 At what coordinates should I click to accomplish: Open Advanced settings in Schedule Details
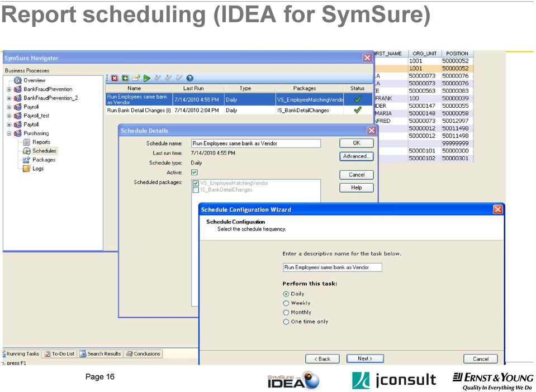(357, 156)
